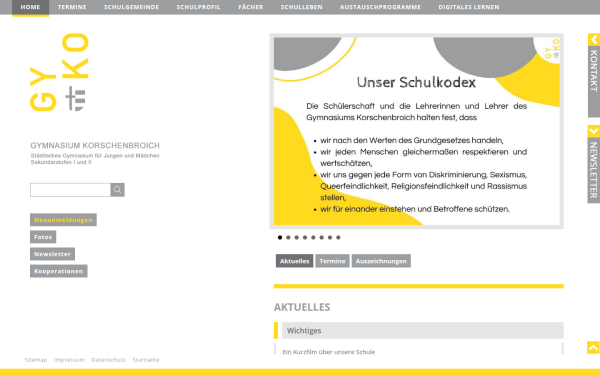The height and width of the screenshot is (375, 600).
Task: Open the Schulprofil menu
Action: (x=198, y=7)
